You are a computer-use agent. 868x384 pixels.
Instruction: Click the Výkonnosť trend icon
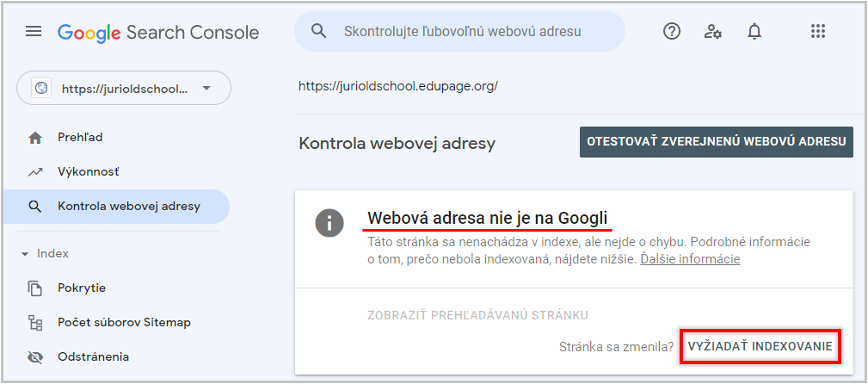[x=35, y=172]
